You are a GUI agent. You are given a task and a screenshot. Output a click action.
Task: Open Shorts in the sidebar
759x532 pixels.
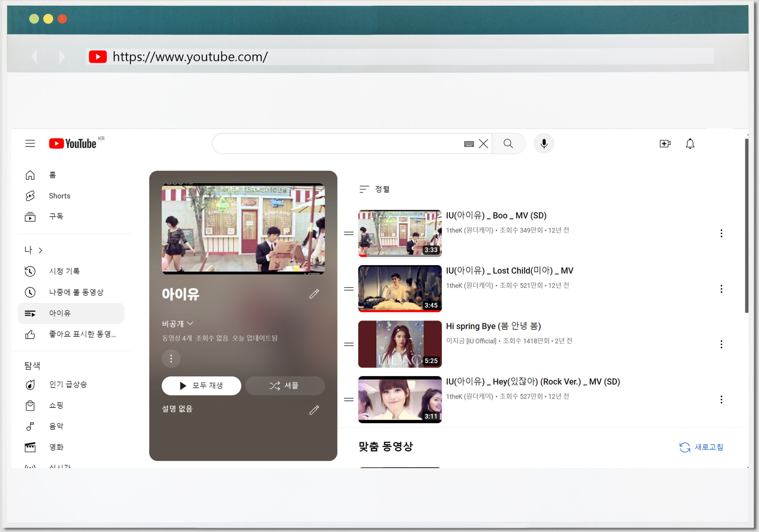[x=71, y=196]
